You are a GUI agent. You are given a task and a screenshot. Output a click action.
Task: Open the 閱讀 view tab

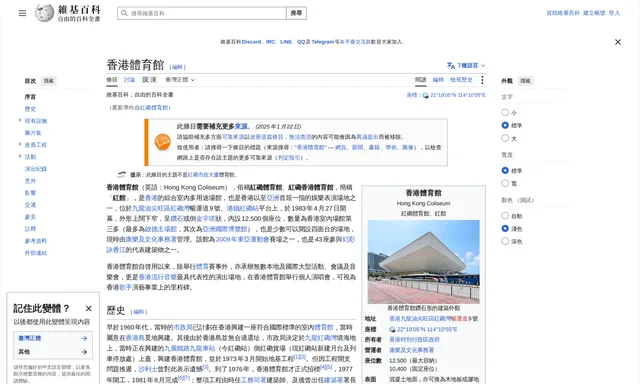pos(420,80)
